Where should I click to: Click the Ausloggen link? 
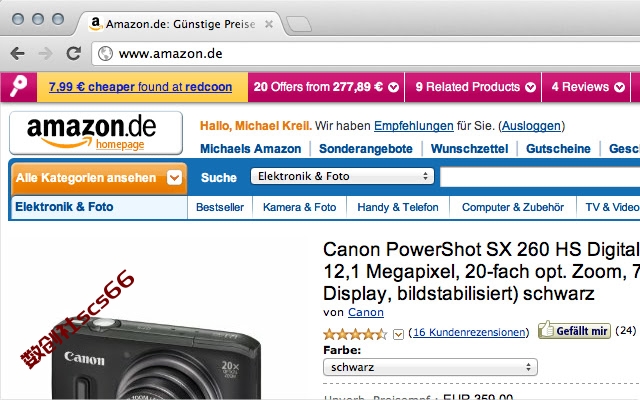(531, 126)
